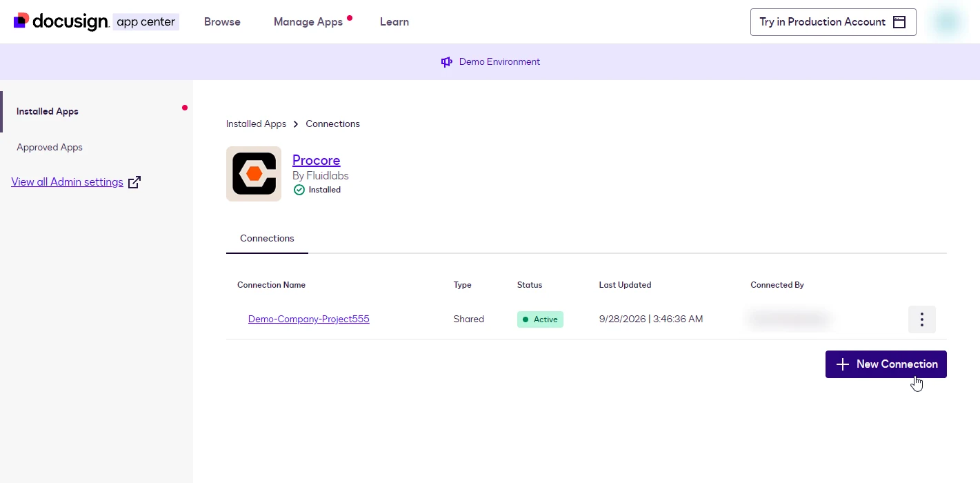Screen dimensions: 980x483
Task: Click the Connections breadcrumb text
Action: click(333, 124)
